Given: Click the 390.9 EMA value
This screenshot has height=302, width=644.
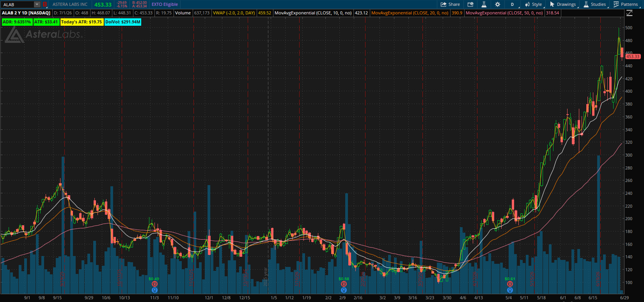Looking at the screenshot, I should (457, 12).
